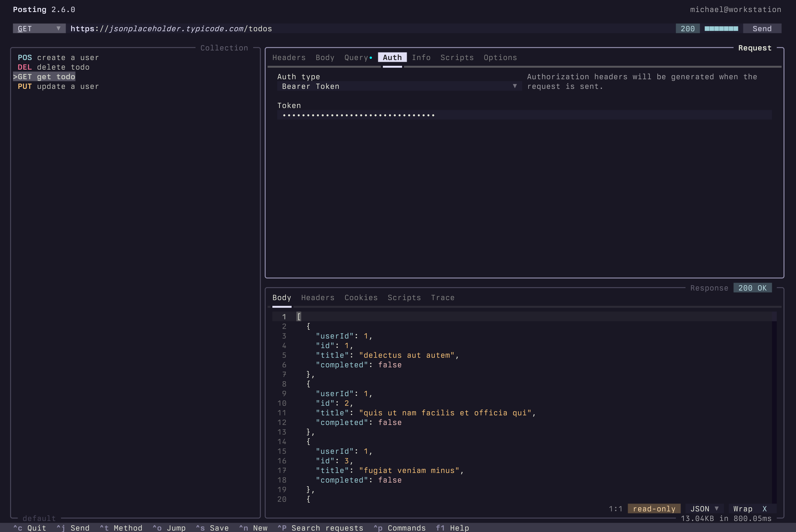Select the Scripts request tab
The height and width of the screenshot is (532, 796).
click(x=457, y=57)
